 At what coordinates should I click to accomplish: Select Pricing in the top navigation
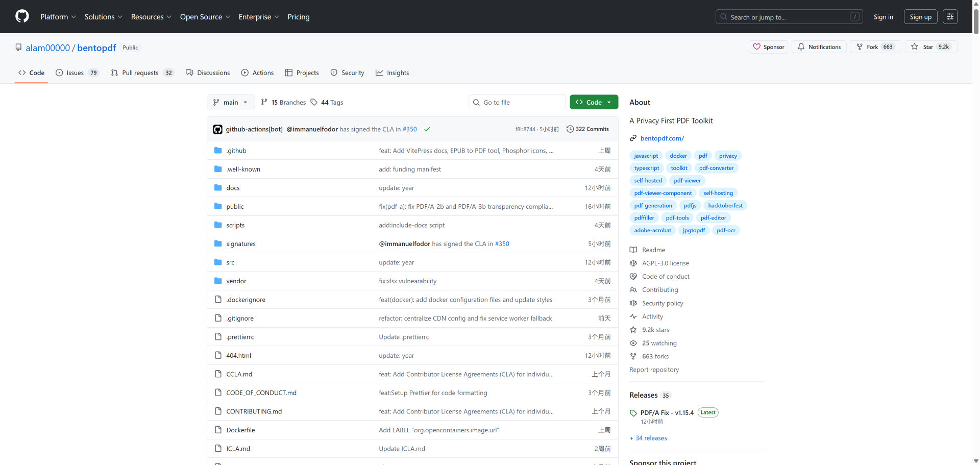298,16
